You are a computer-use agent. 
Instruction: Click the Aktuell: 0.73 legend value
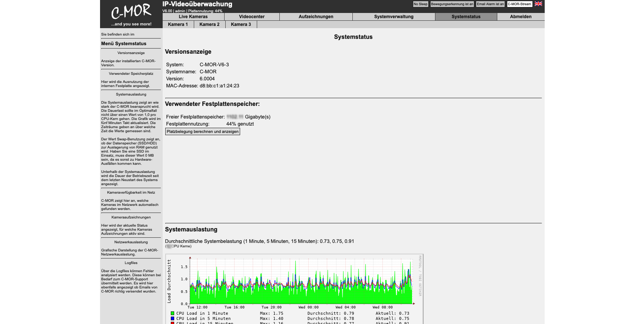point(392,313)
